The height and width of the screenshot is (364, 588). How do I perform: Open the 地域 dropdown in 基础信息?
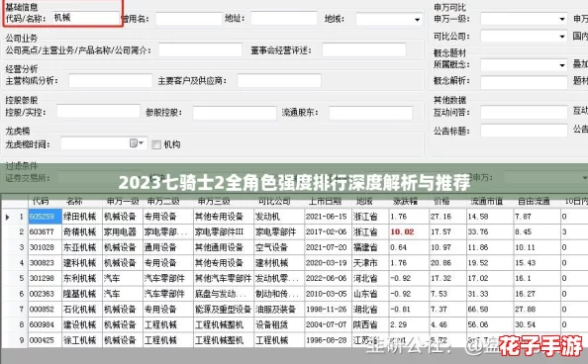click(417, 20)
